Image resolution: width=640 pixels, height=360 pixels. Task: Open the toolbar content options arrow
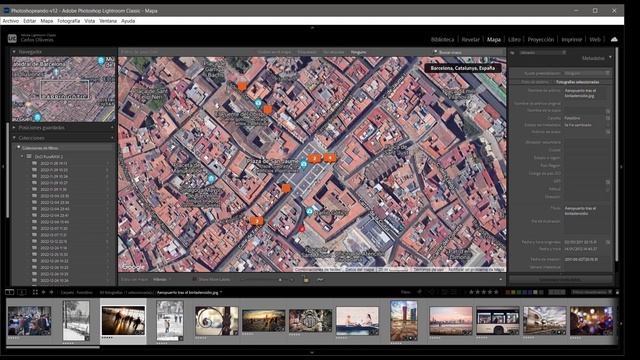pyautogui.click(x=500, y=280)
